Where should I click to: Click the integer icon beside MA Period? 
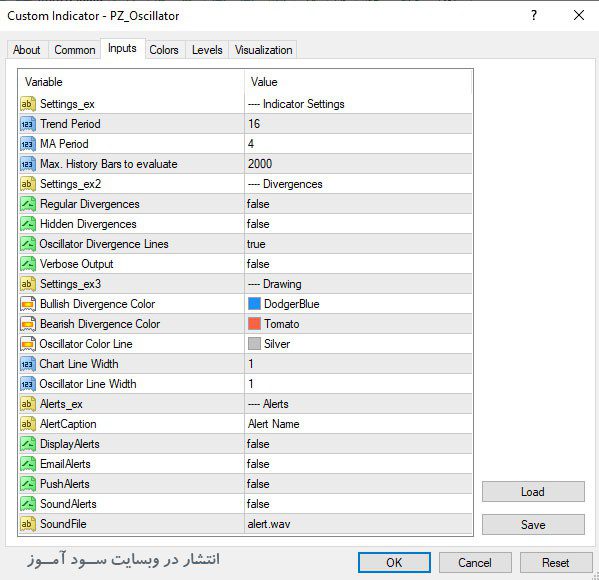tap(28, 144)
